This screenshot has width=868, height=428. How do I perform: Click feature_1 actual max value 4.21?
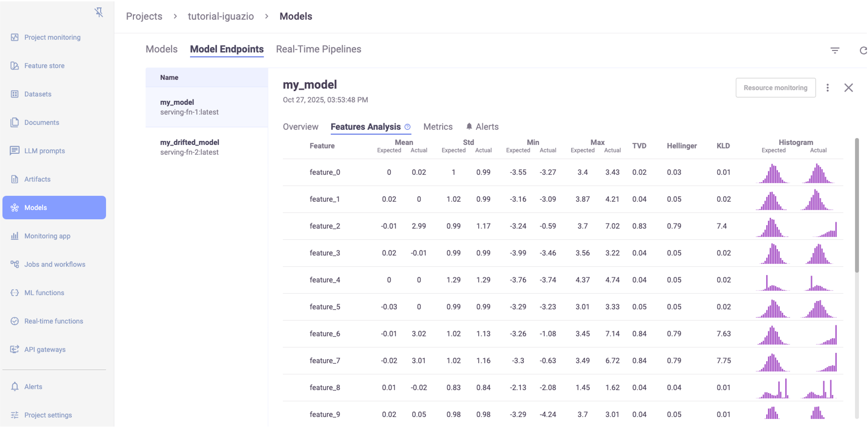coord(612,199)
